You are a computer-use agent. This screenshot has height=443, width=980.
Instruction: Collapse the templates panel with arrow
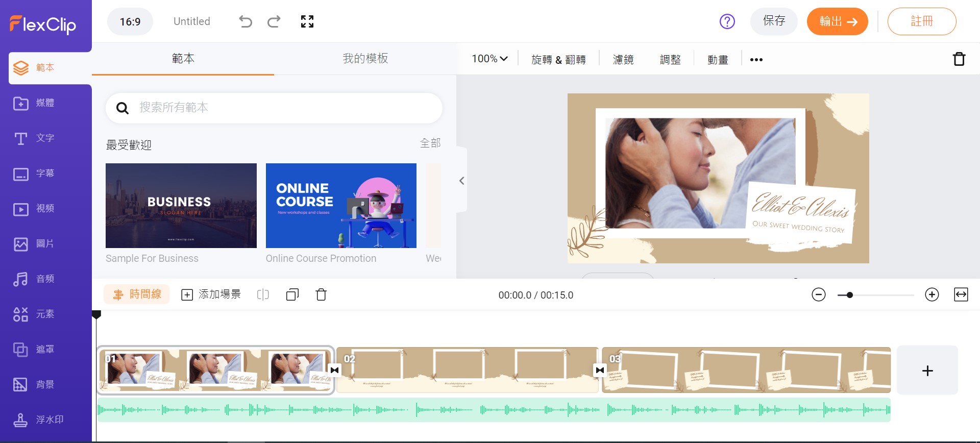tap(461, 181)
